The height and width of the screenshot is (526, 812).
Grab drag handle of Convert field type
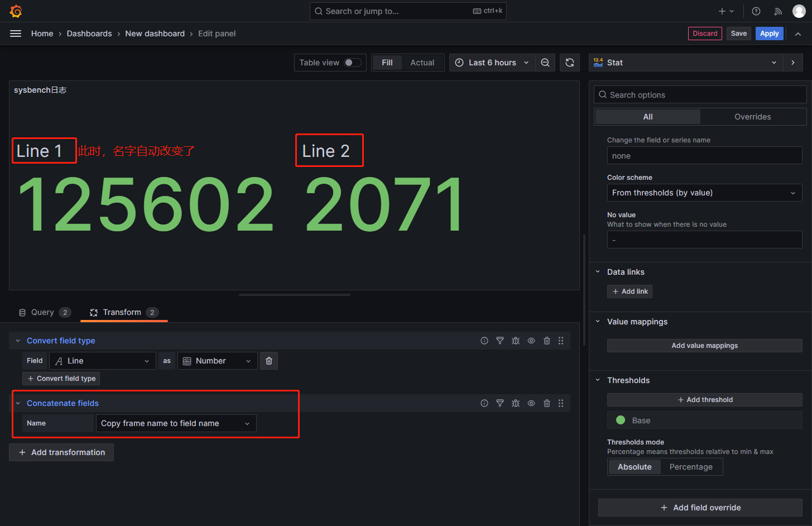[x=561, y=341]
